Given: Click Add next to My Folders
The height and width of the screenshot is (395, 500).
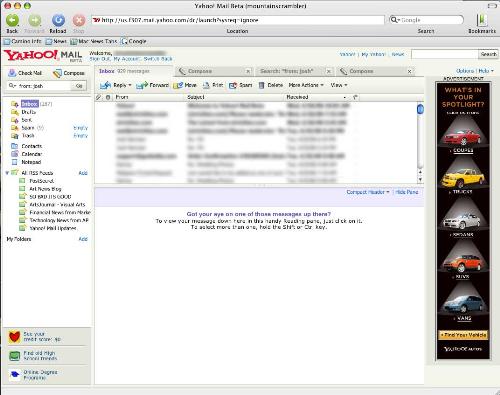Looking at the screenshot, I should (x=83, y=239).
